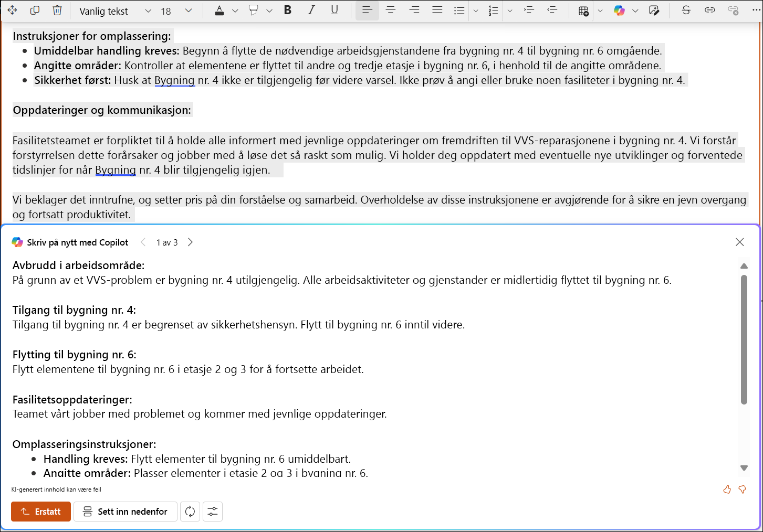The height and width of the screenshot is (532, 763).
Task: Open the Vanlig tekst style dropdown
Action: point(114,11)
